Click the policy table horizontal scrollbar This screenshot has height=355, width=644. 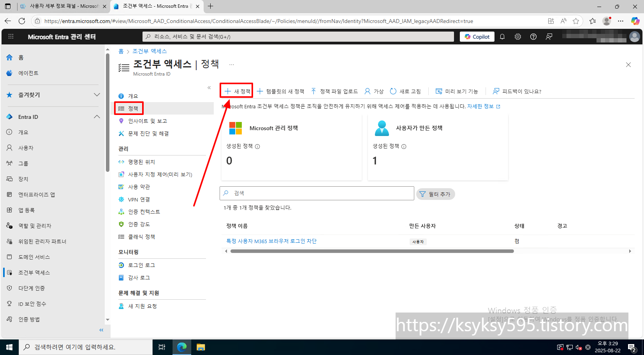[372, 251]
